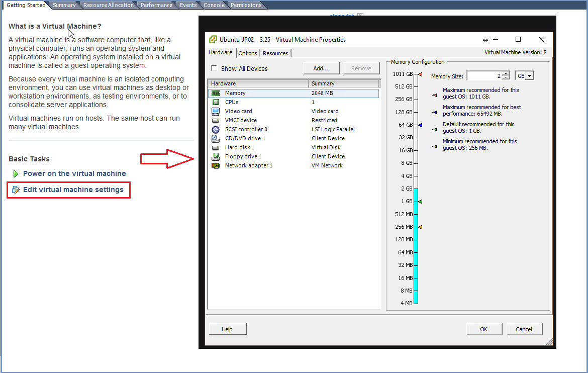Click the Remove button
This screenshot has height=373, width=588.
coord(361,68)
